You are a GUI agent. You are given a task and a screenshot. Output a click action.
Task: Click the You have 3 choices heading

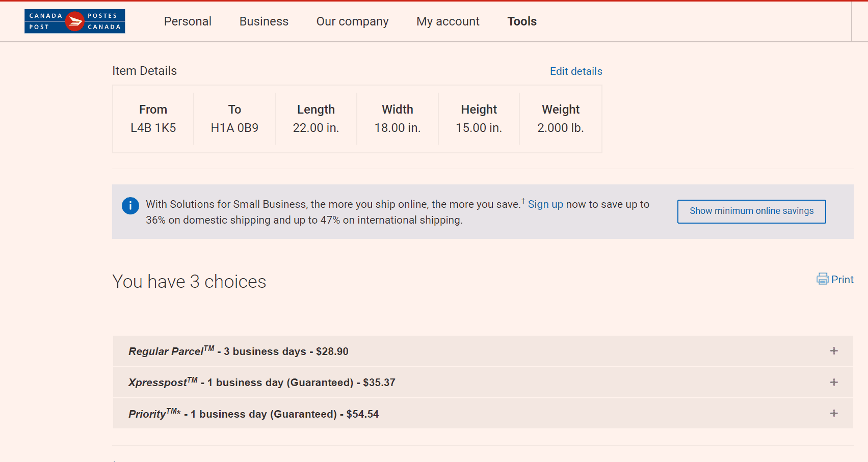click(x=189, y=282)
